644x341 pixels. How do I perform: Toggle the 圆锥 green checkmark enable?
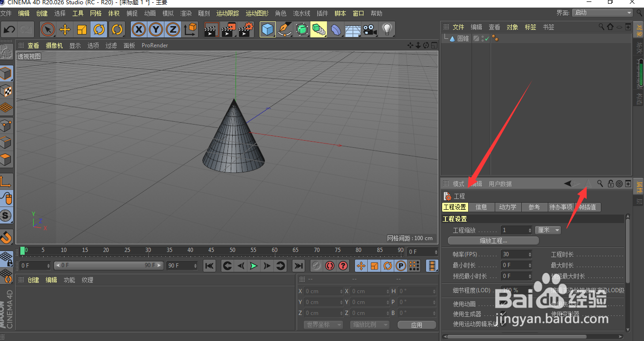[486, 38]
